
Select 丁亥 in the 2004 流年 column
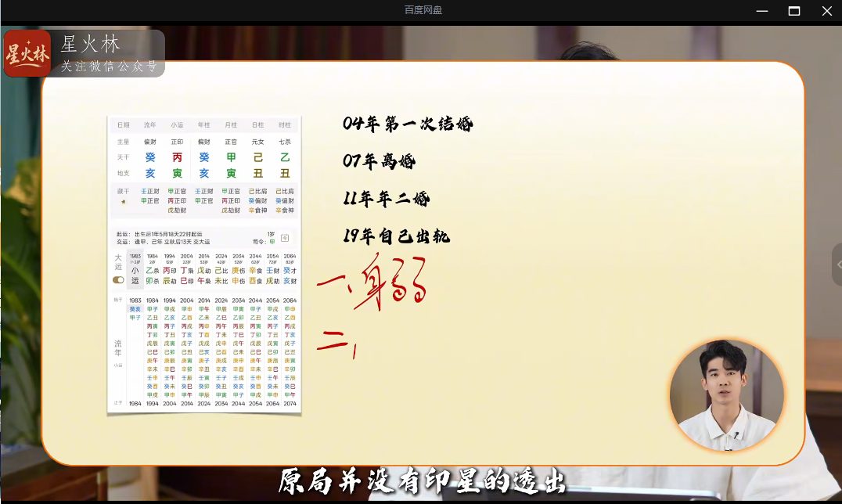(187, 335)
